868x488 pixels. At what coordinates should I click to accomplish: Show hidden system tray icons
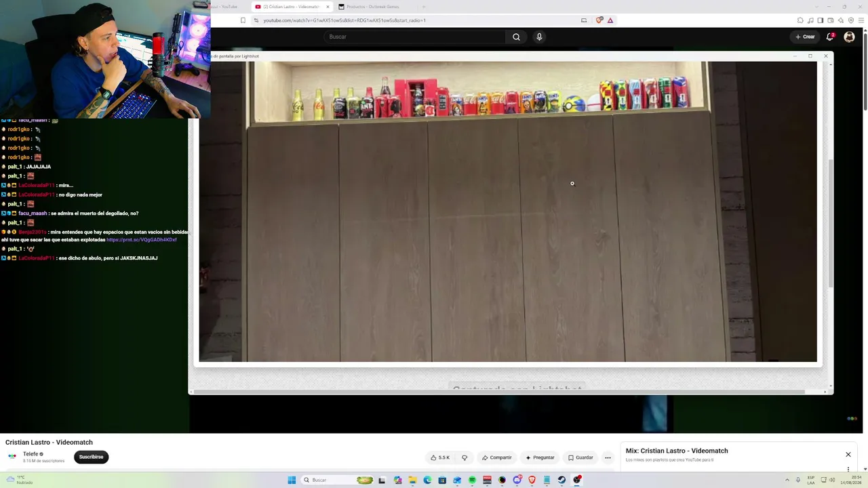click(787, 480)
